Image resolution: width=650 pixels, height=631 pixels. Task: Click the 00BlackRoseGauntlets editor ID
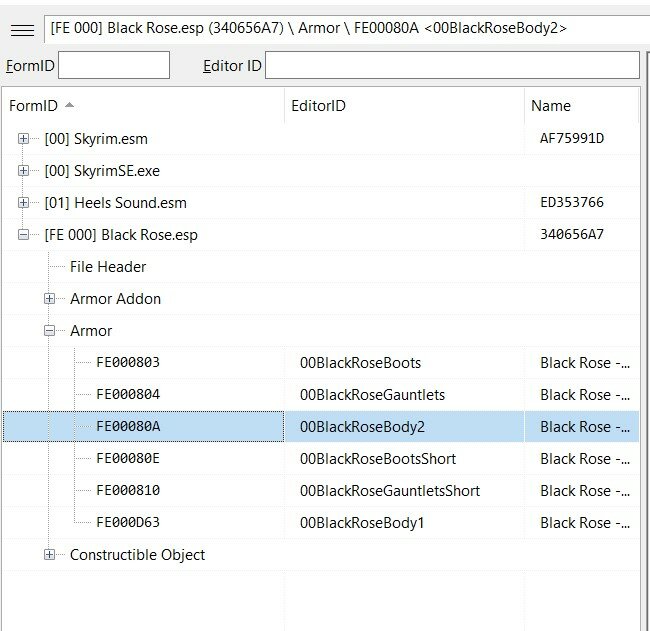coord(372,395)
